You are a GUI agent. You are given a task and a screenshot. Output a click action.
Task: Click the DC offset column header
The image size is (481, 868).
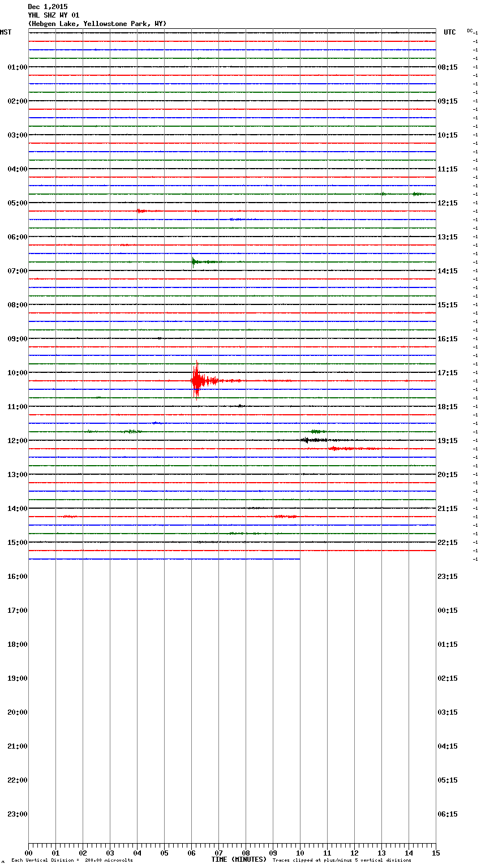coord(470,31)
